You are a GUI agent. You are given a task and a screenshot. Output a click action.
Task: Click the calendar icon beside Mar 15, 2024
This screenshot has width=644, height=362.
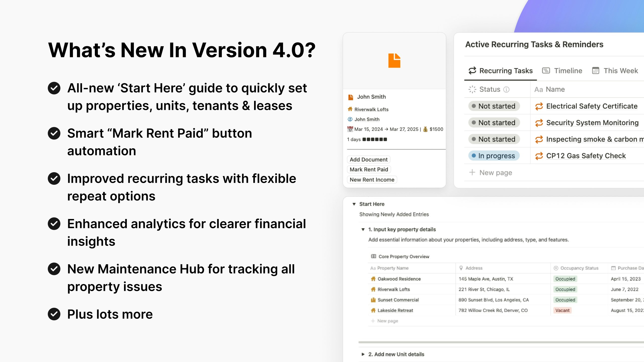[x=350, y=129]
